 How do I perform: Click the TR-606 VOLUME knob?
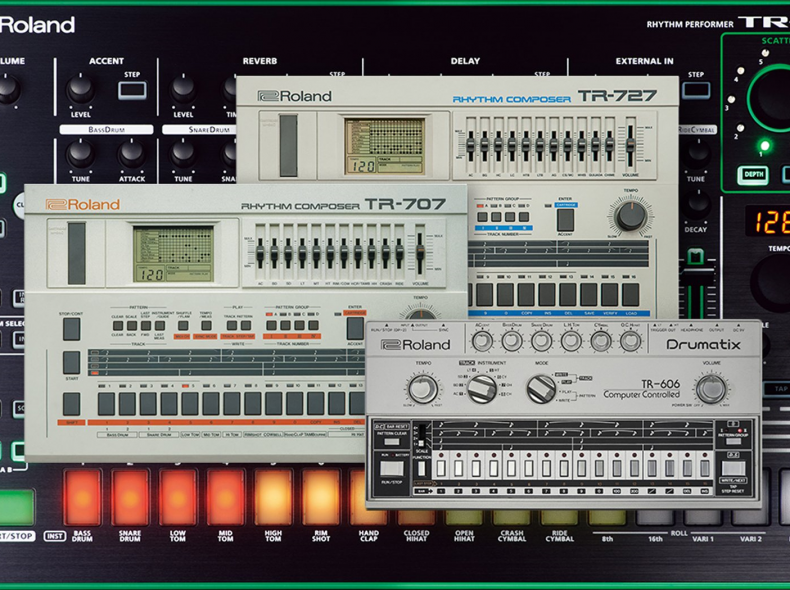[x=711, y=389]
